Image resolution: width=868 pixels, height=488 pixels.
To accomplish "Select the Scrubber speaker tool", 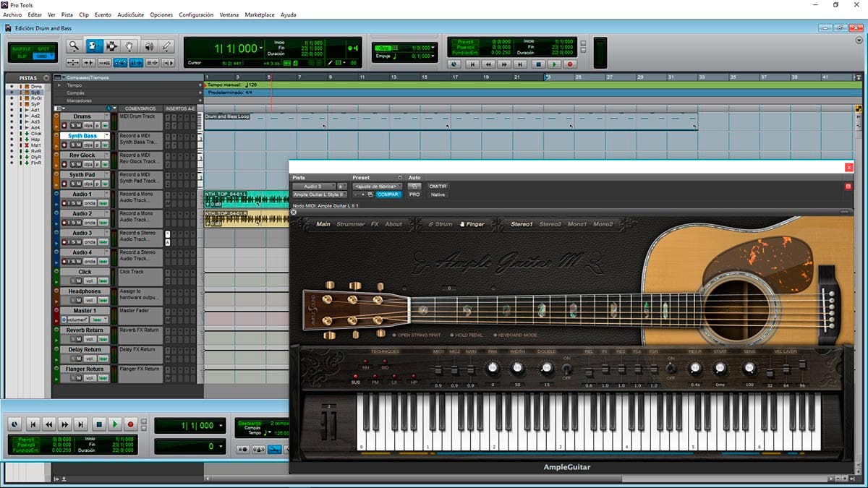I will coord(149,46).
